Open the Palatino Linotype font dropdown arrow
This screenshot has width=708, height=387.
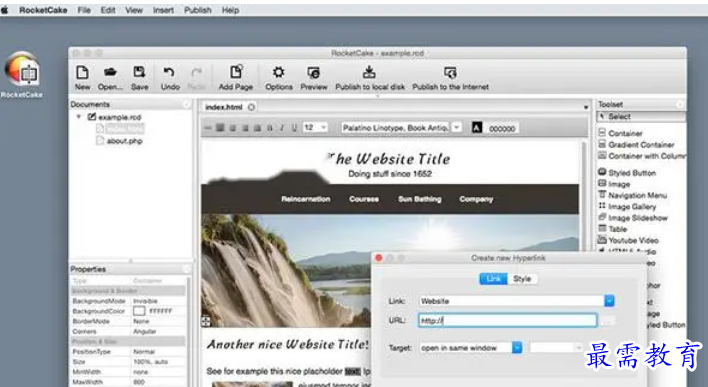456,128
